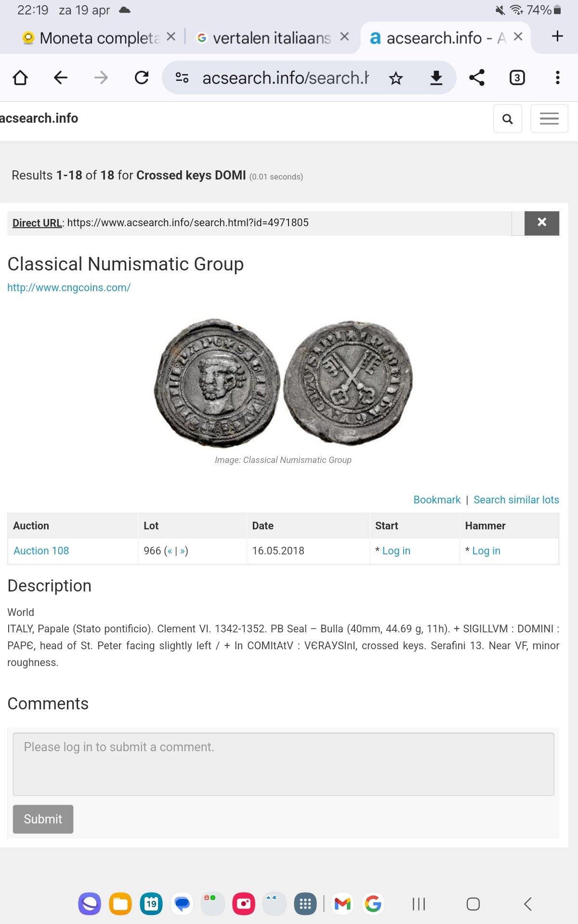Open Gmail from the taskbar
Screen dimensions: 578x924
click(342, 904)
